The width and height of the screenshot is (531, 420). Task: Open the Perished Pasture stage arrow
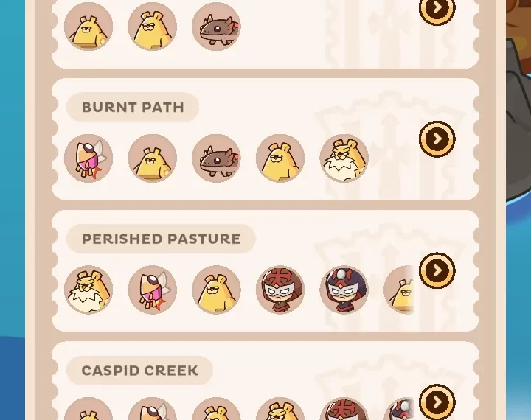tap(437, 270)
